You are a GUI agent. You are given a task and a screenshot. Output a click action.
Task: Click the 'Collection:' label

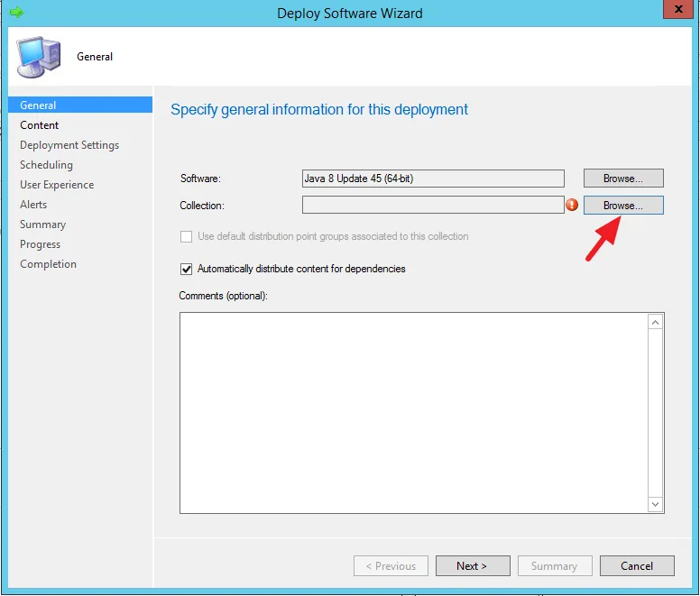click(202, 206)
